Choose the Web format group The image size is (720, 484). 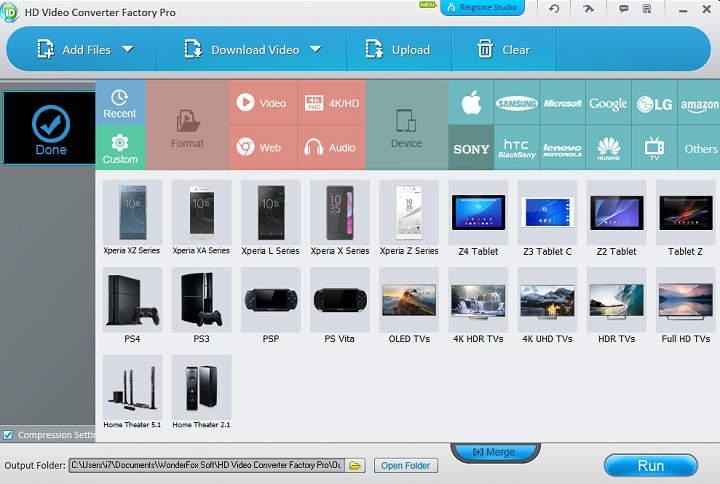263,147
